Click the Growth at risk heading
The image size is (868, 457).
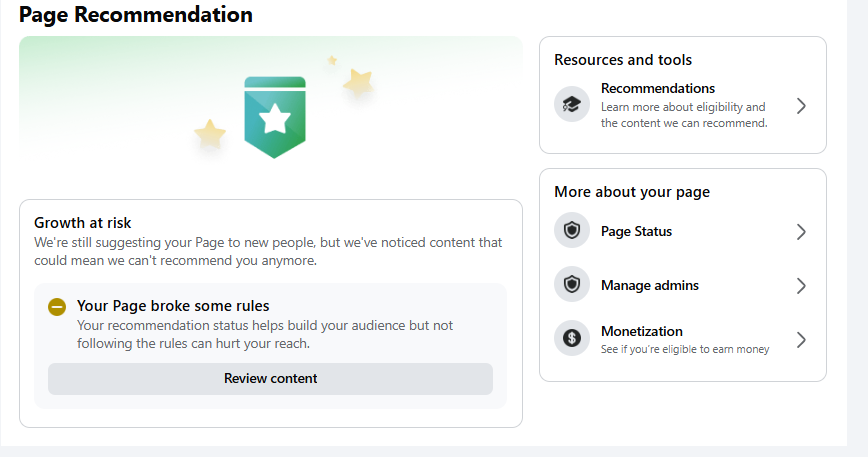pyautogui.click(x=82, y=223)
